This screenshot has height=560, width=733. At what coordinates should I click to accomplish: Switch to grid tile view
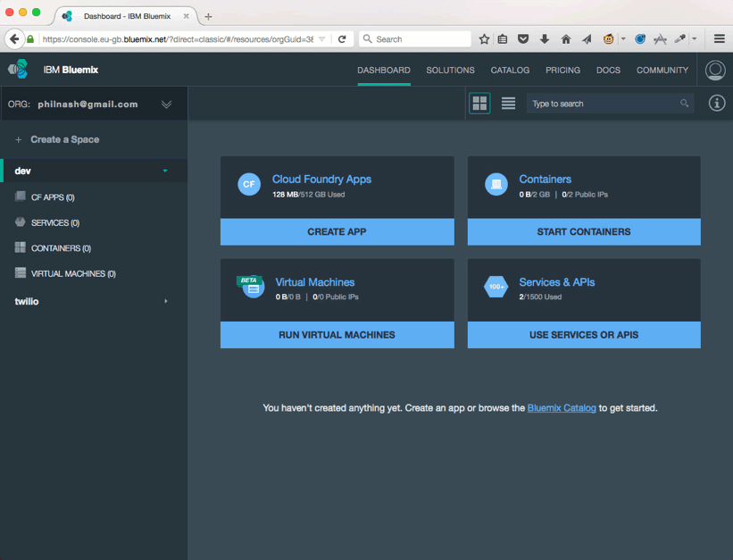click(479, 103)
